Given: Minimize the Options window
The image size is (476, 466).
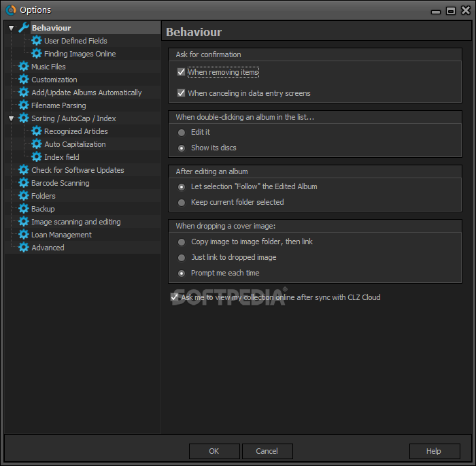Looking at the screenshot, I should tap(436, 12).
